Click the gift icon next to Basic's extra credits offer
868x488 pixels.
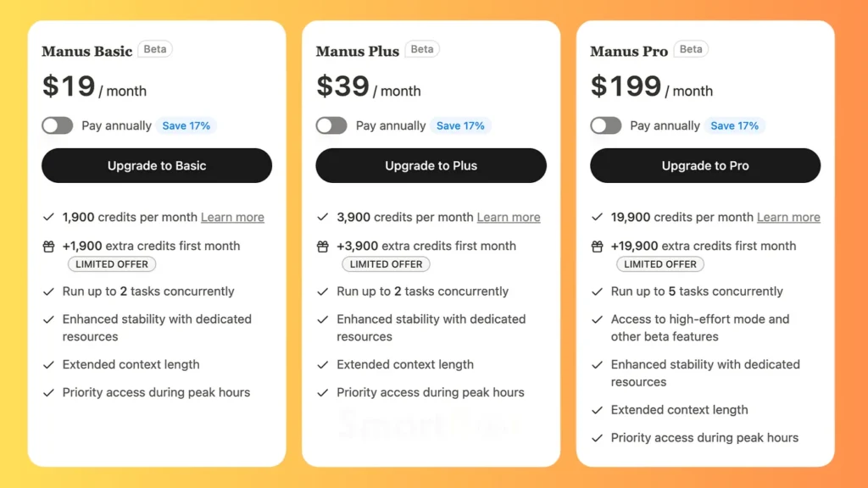(x=48, y=246)
